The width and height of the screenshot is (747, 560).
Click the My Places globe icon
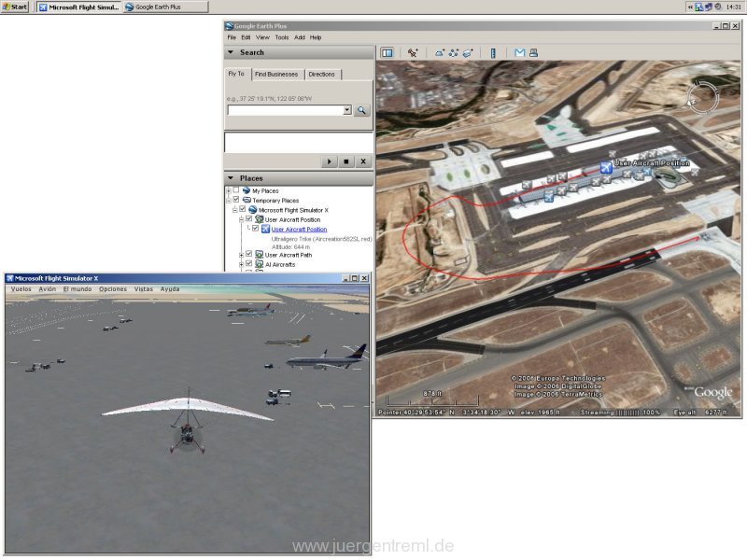(247, 190)
